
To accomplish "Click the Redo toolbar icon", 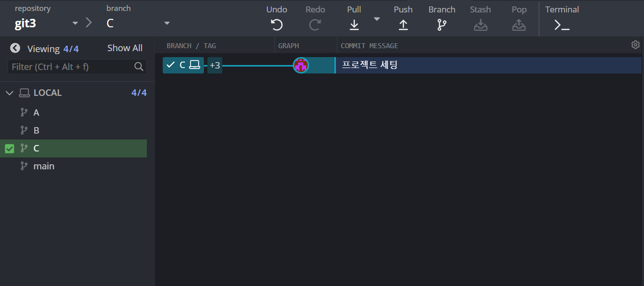I will pos(315,25).
